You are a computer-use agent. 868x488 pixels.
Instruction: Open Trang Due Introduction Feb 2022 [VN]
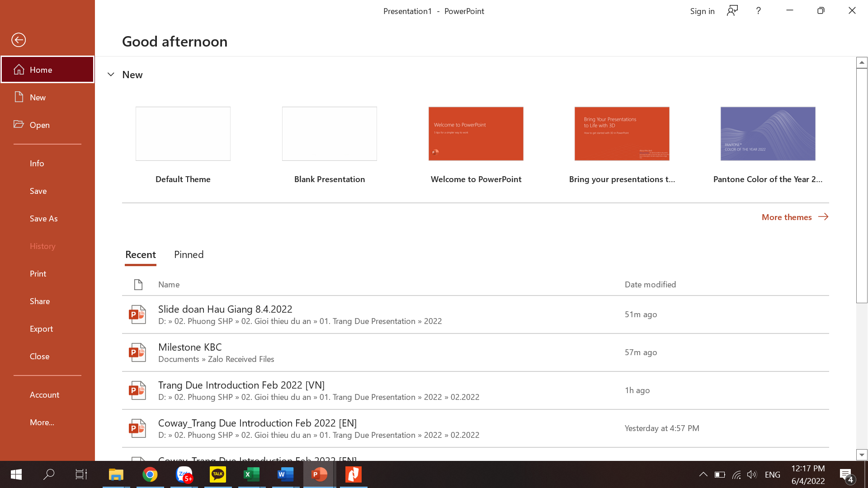pos(476,391)
